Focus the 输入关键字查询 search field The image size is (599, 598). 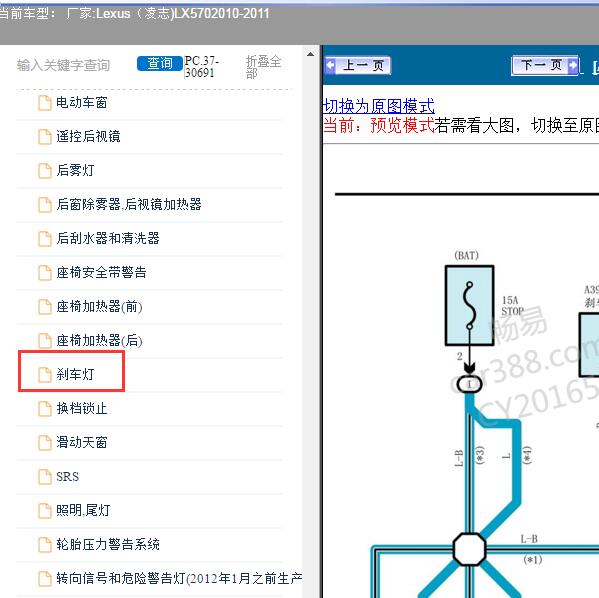click(63, 65)
